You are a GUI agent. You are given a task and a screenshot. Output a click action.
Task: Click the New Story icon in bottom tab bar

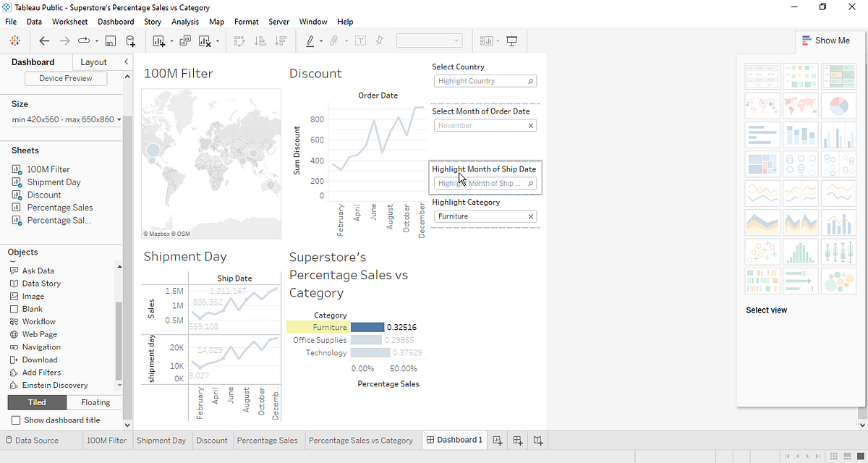tap(539, 440)
